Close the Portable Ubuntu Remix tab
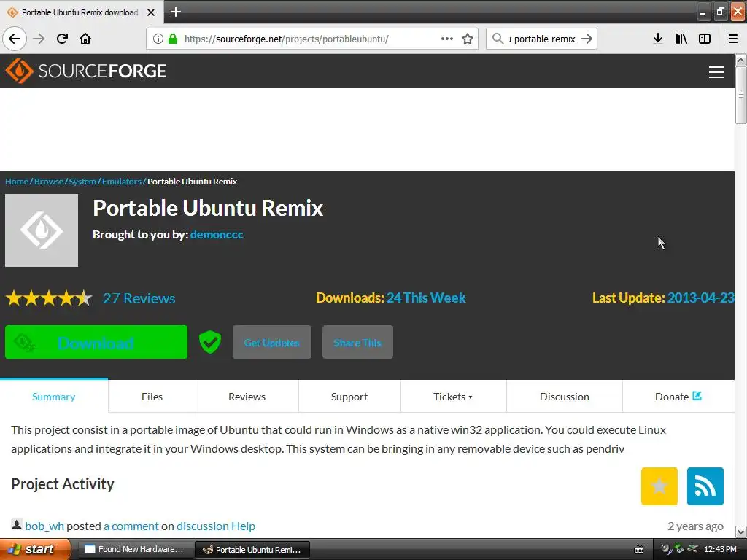 (x=151, y=12)
